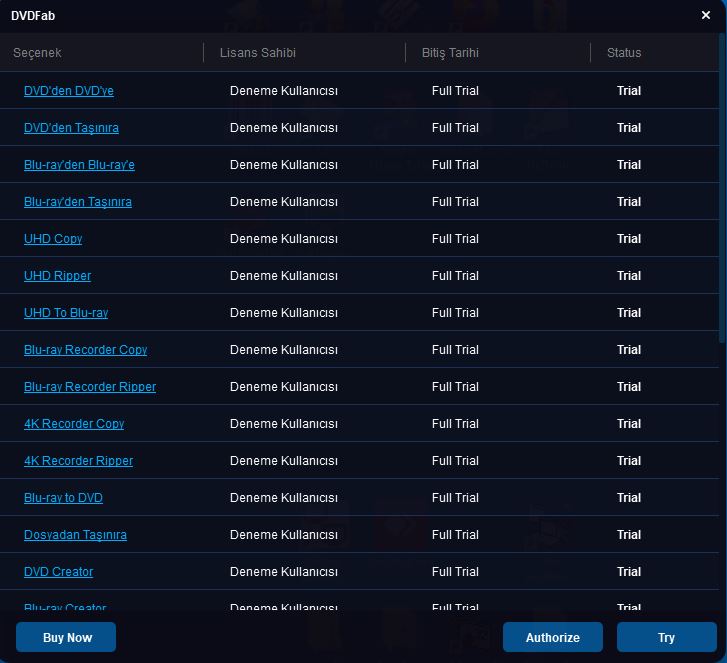Open the DVD'den Taşınıra link

71,128
